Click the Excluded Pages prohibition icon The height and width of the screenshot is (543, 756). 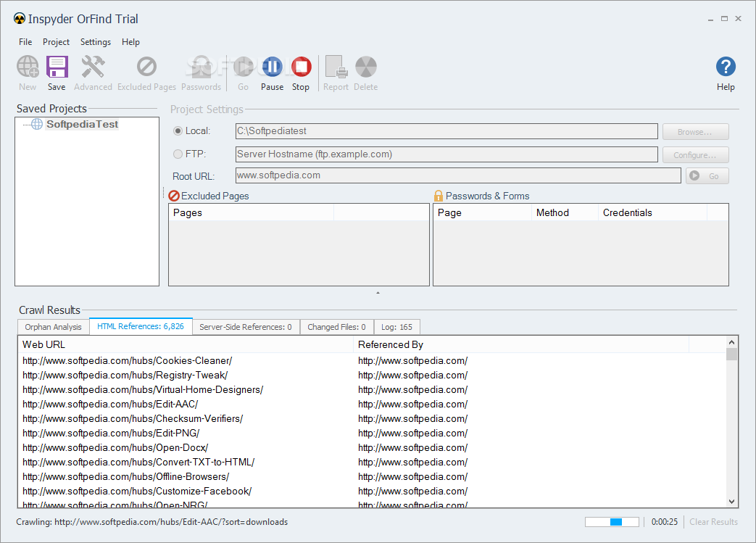[174, 196]
